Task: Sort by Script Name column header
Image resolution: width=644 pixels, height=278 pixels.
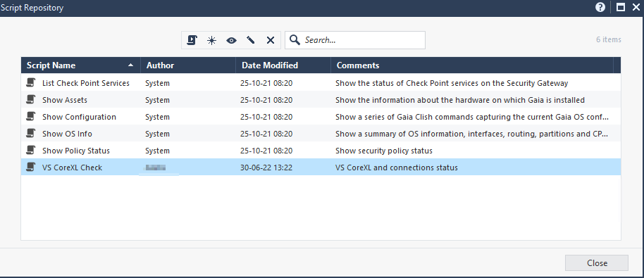Action: click(80, 65)
